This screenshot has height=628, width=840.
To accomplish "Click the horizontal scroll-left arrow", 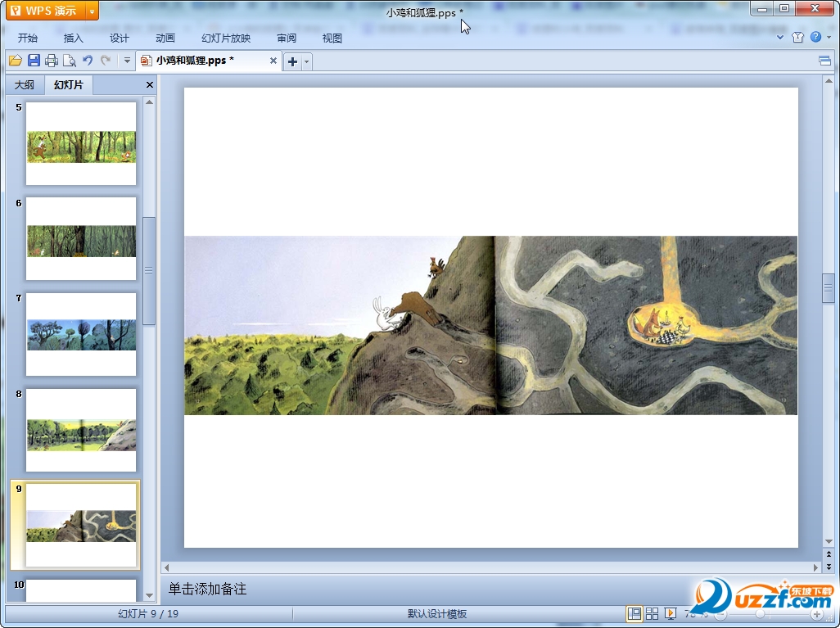I will (166, 567).
